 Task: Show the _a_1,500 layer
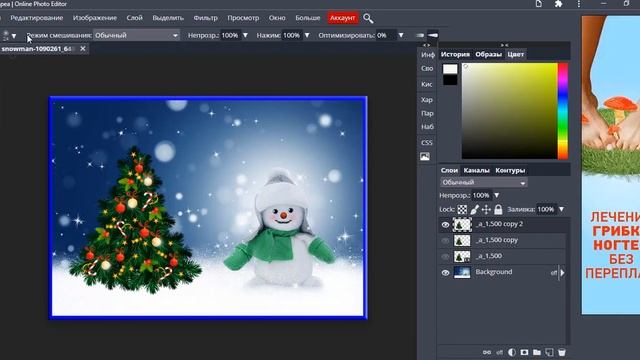click(x=445, y=256)
